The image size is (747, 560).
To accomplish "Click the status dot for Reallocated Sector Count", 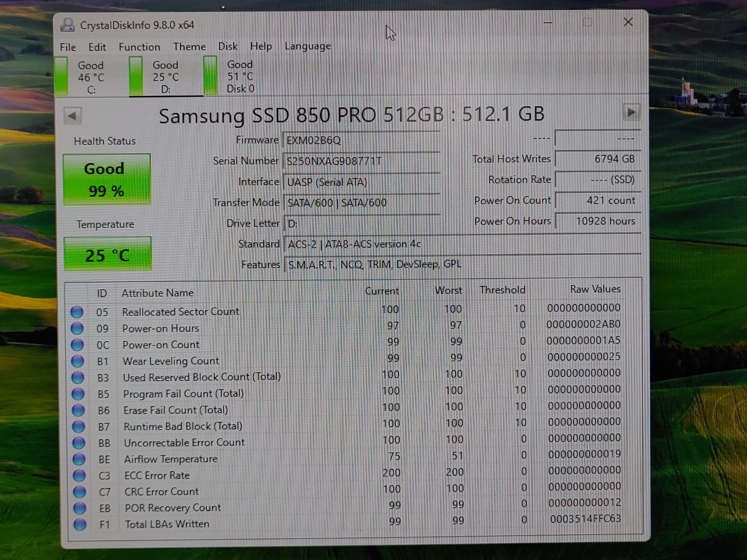I will 77,312.
